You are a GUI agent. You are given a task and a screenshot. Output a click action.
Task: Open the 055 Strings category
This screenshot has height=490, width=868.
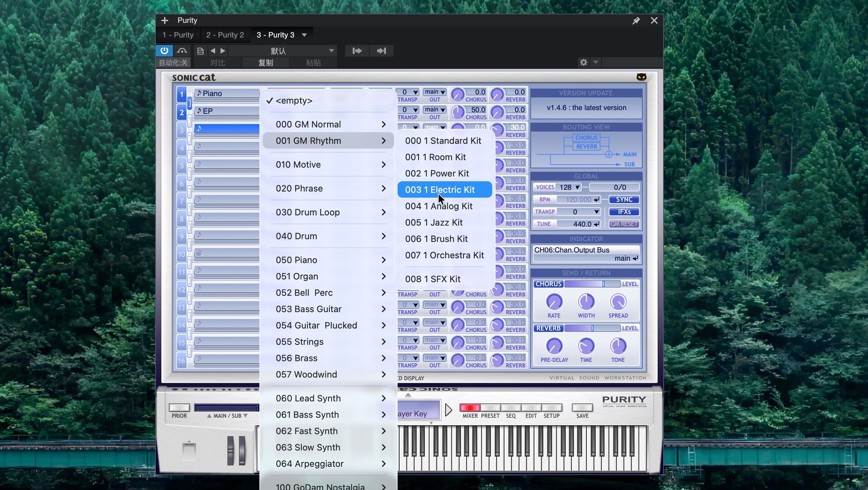click(x=329, y=342)
